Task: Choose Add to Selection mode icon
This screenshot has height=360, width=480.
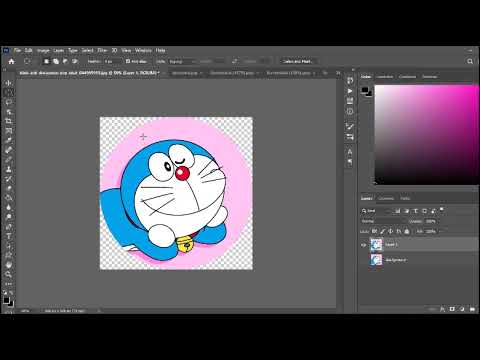Action: click(x=56, y=61)
